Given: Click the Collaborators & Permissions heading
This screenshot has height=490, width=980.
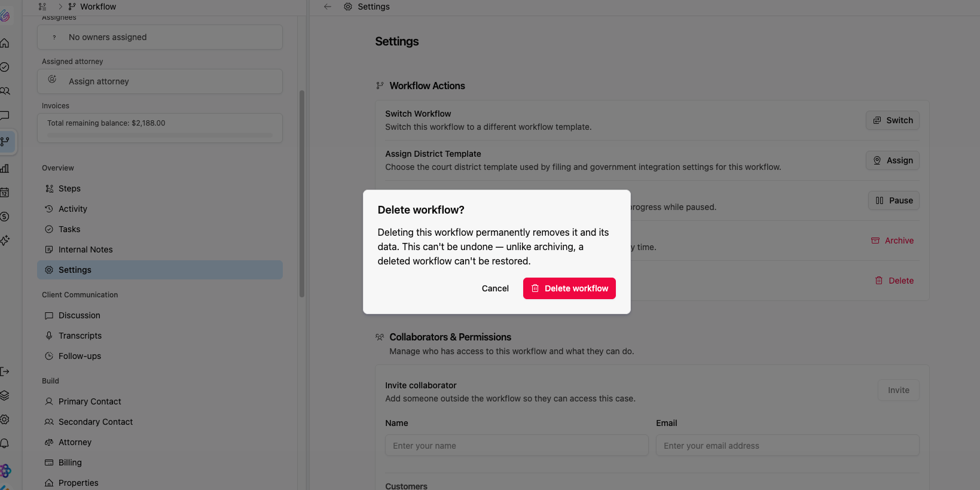Looking at the screenshot, I should click(x=450, y=337).
